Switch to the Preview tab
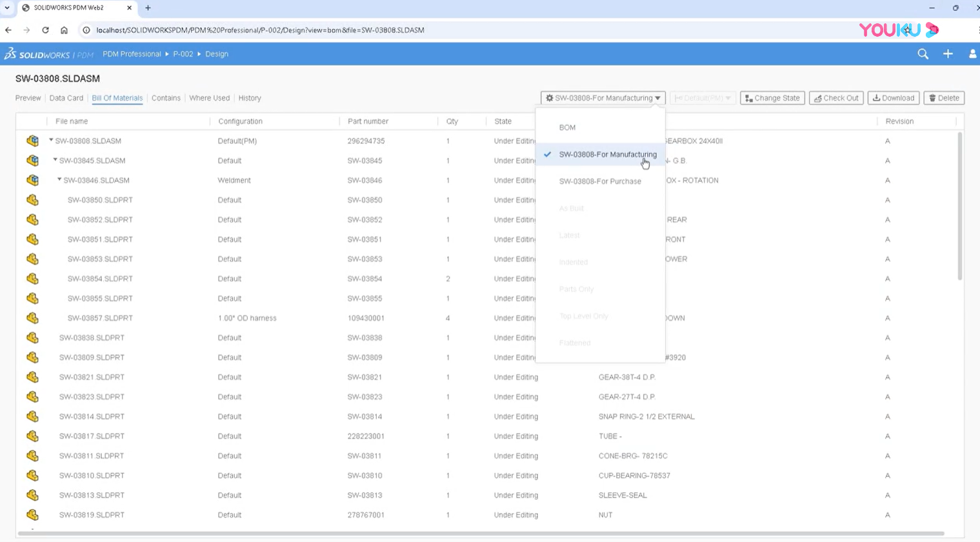This screenshot has width=980, height=542. click(28, 98)
